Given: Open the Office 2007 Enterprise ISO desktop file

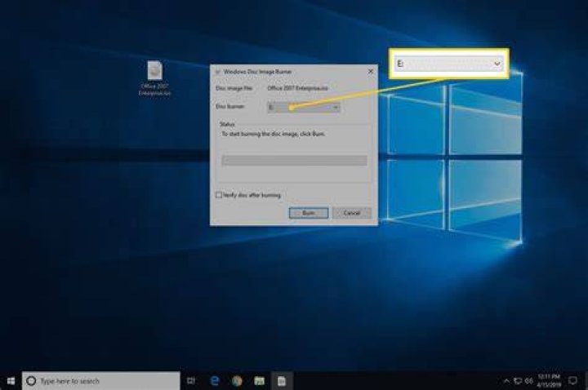Looking at the screenshot, I should tap(154, 78).
